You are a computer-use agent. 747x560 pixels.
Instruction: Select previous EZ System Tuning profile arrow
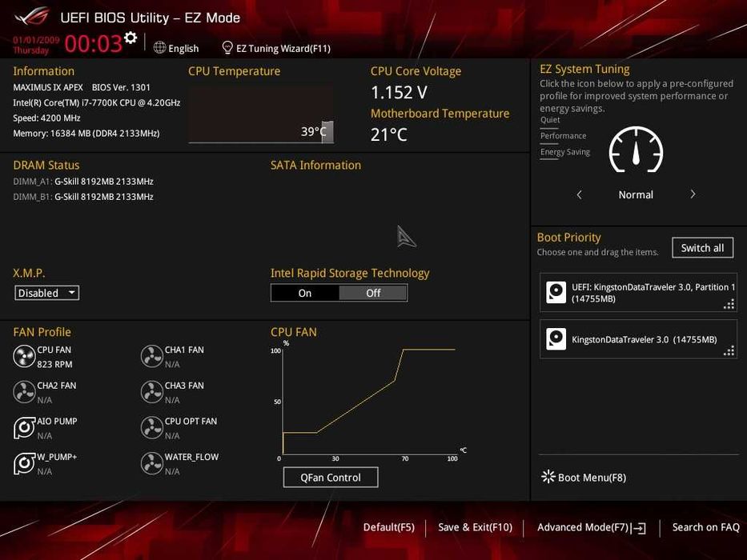click(580, 194)
